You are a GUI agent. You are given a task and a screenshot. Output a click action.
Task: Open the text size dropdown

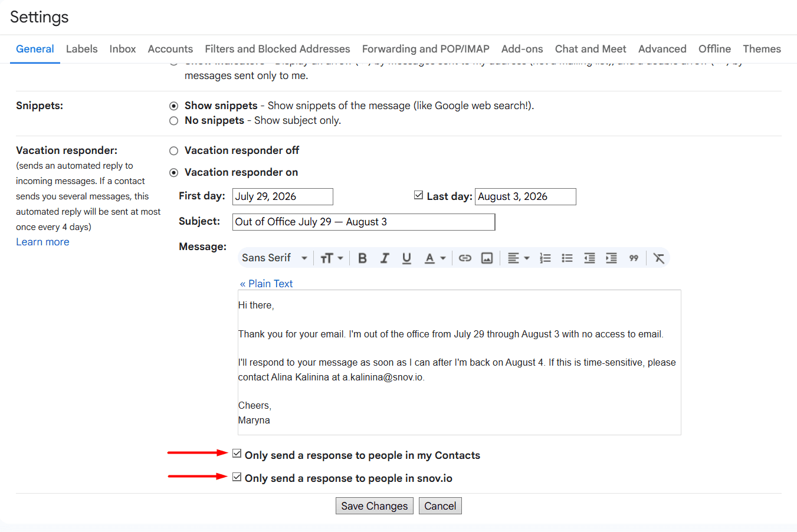tap(332, 258)
